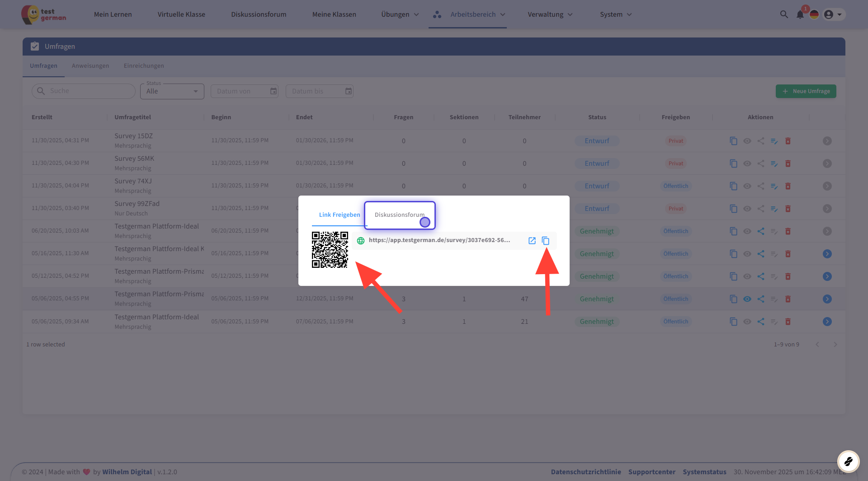Screen dimensions: 868x481
Task: Open the Status filter dropdown
Action: [x=172, y=91]
